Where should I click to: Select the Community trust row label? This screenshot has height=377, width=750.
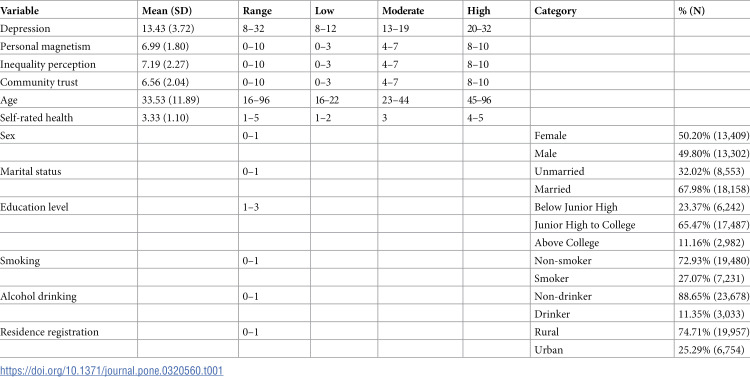tap(39, 82)
